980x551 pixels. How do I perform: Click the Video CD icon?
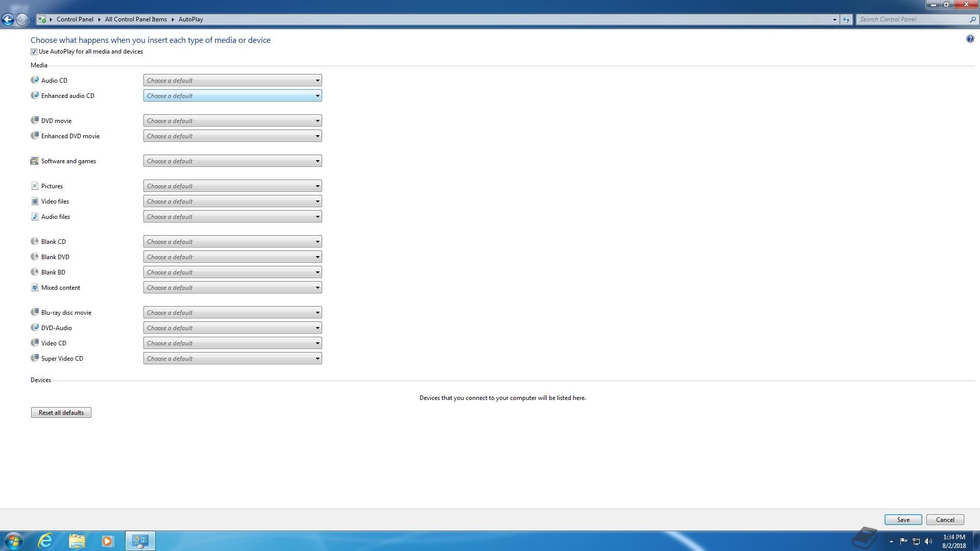[x=35, y=343]
